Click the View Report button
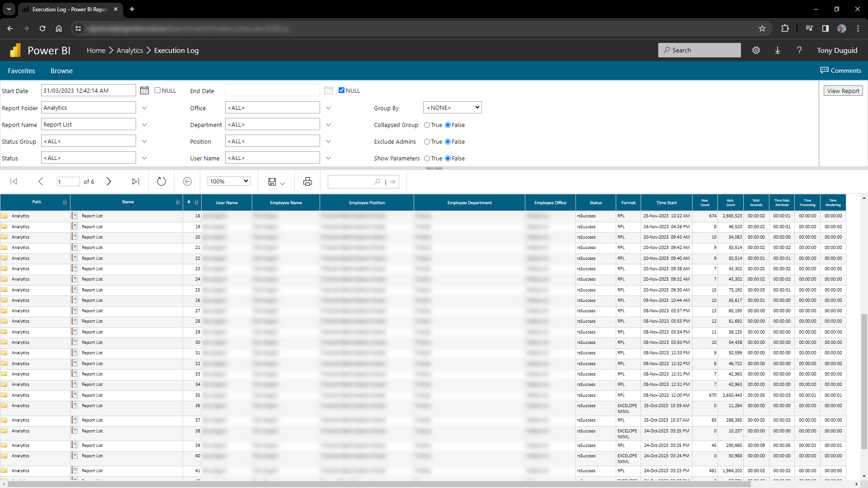Image resolution: width=868 pixels, height=488 pixels. [x=843, y=90]
